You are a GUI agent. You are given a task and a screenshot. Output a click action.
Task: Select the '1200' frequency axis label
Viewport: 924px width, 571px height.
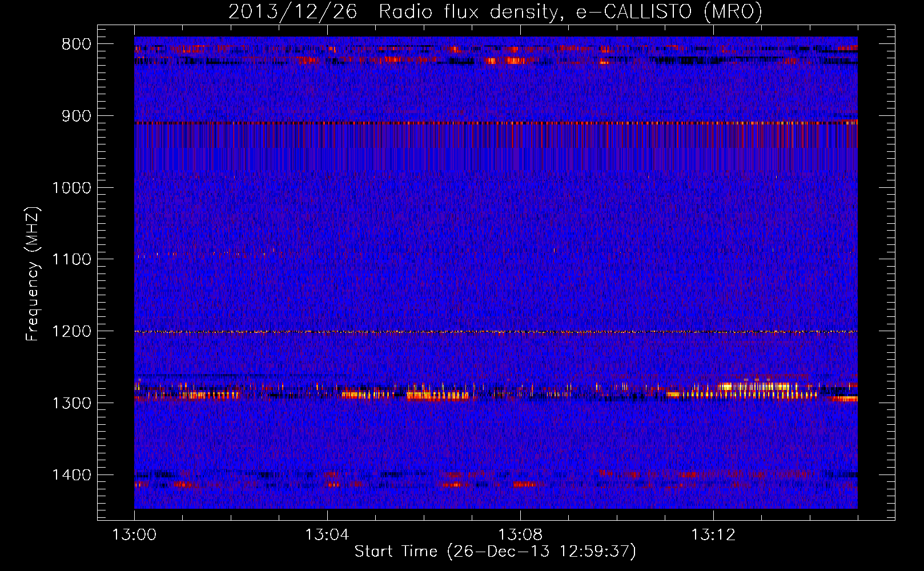[x=71, y=331]
